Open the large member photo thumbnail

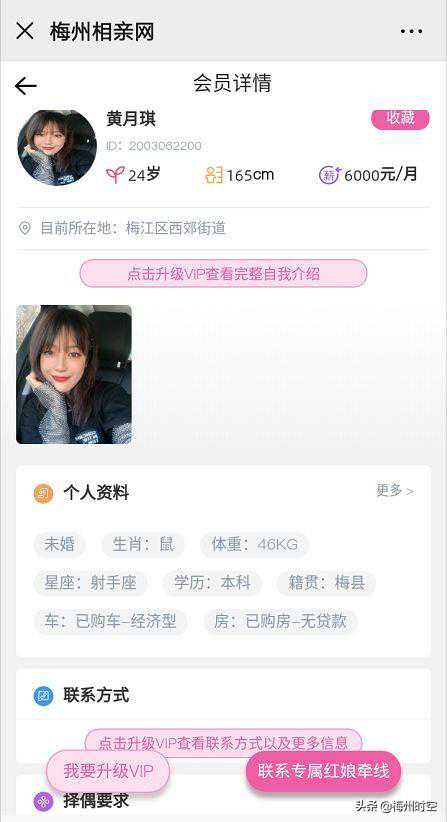[x=74, y=374]
